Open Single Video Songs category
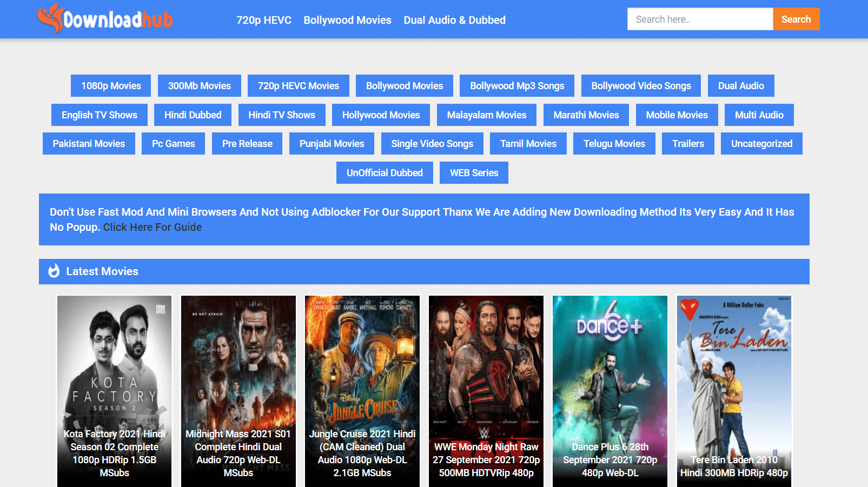The height and width of the screenshot is (487, 868). pyautogui.click(x=432, y=144)
